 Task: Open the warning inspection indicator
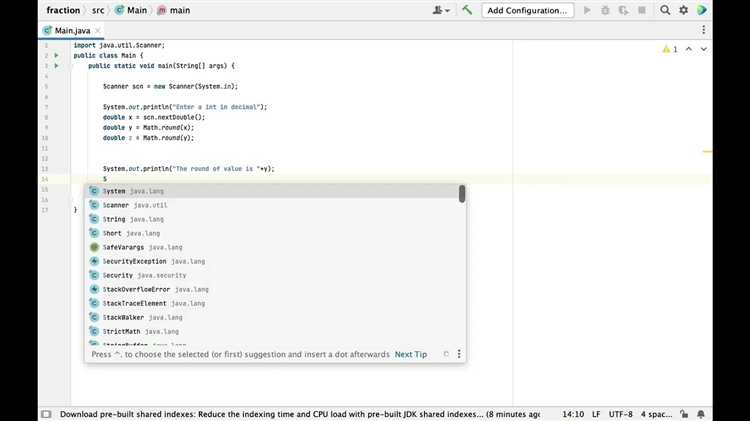tap(670, 49)
